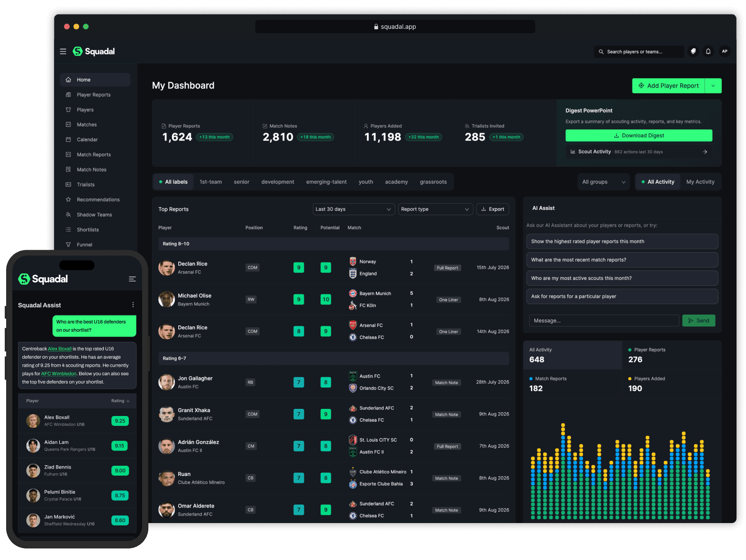The image size is (746, 560).
Task: Open the All groups dropdown
Action: tap(603, 182)
